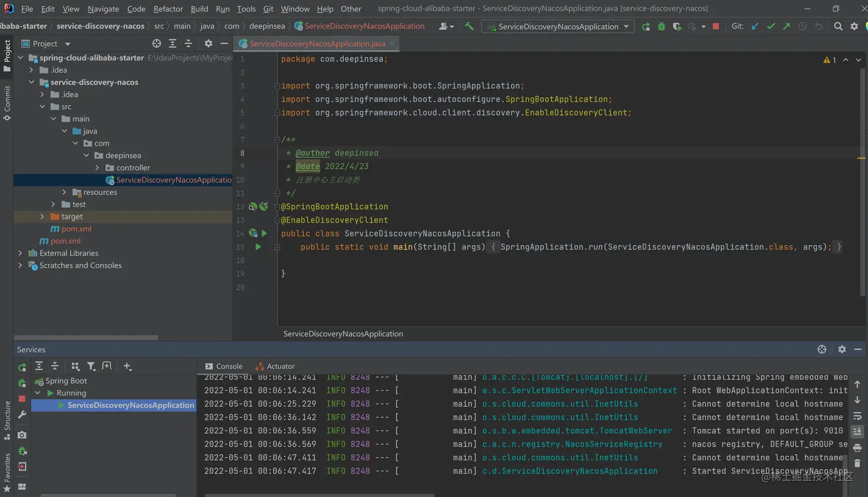The height and width of the screenshot is (497, 868).
Task: Switch to Console tab
Action: click(224, 366)
